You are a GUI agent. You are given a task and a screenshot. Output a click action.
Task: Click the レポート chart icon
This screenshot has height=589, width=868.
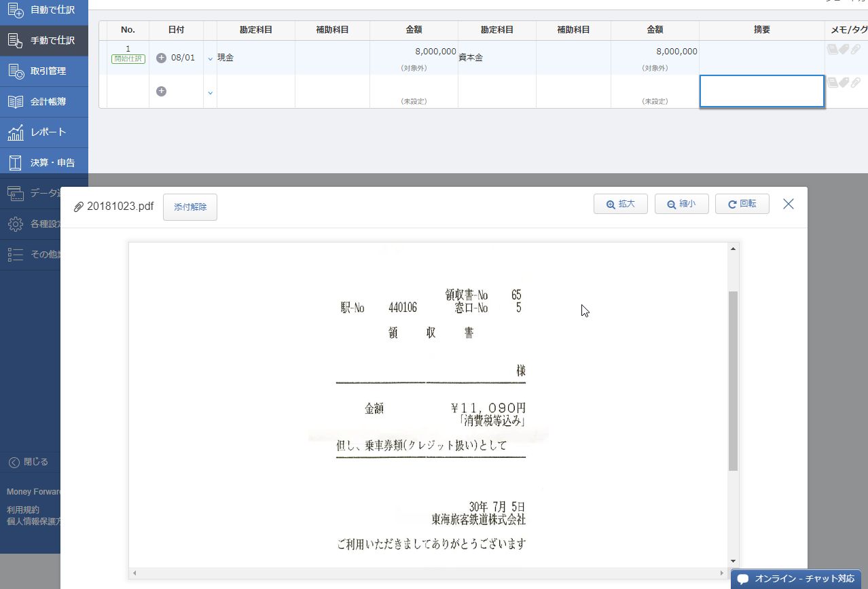pos(16,132)
